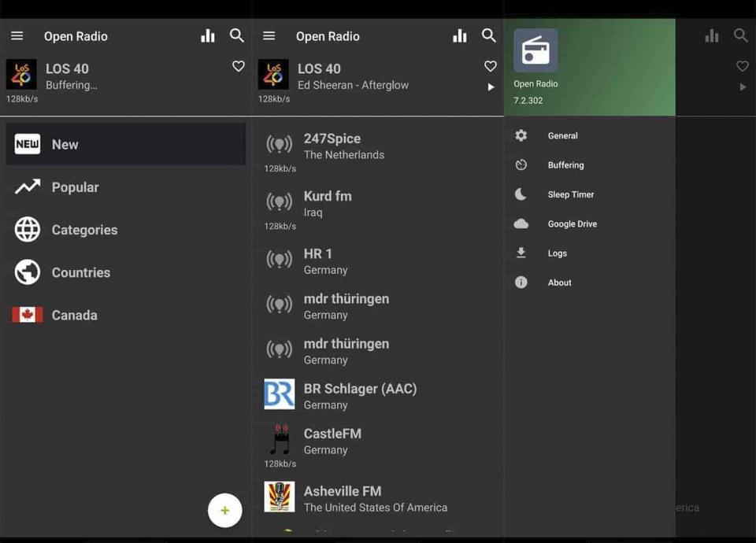Viewport: 756px width, 543px height.
Task: Open hamburger menu in Ed Sheeran screen
Action: coord(269,35)
